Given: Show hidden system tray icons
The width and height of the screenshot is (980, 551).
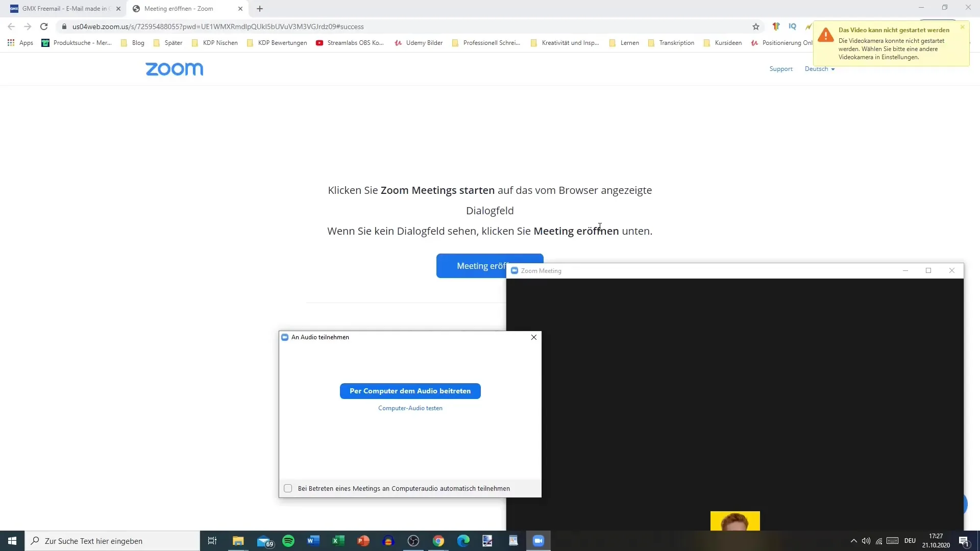Looking at the screenshot, I should coord(853,541).
